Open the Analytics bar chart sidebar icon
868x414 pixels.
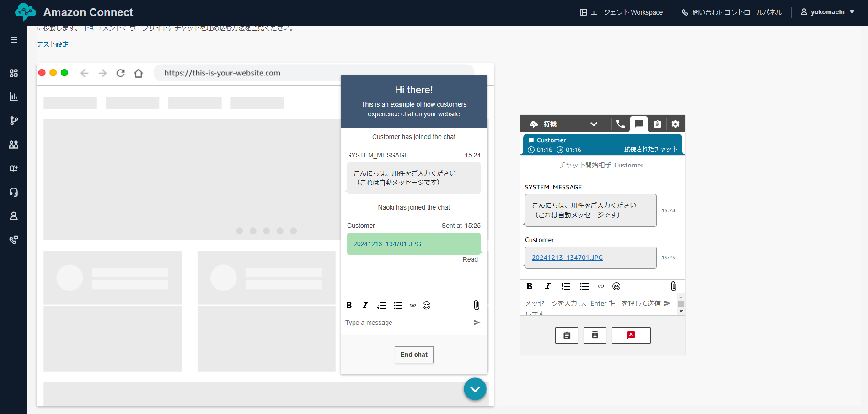pyautogui.click(x=14, y=97)
